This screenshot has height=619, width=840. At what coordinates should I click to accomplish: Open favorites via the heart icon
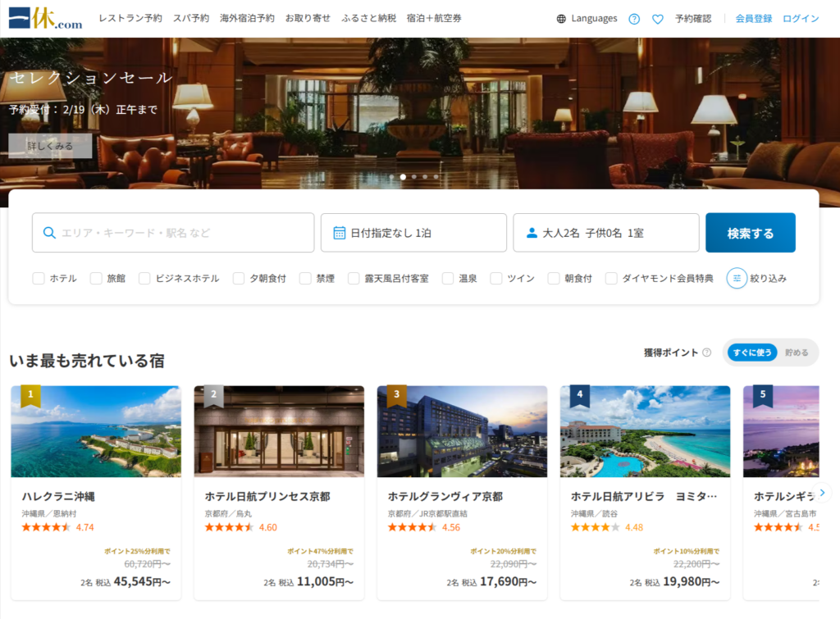(657, 19)
